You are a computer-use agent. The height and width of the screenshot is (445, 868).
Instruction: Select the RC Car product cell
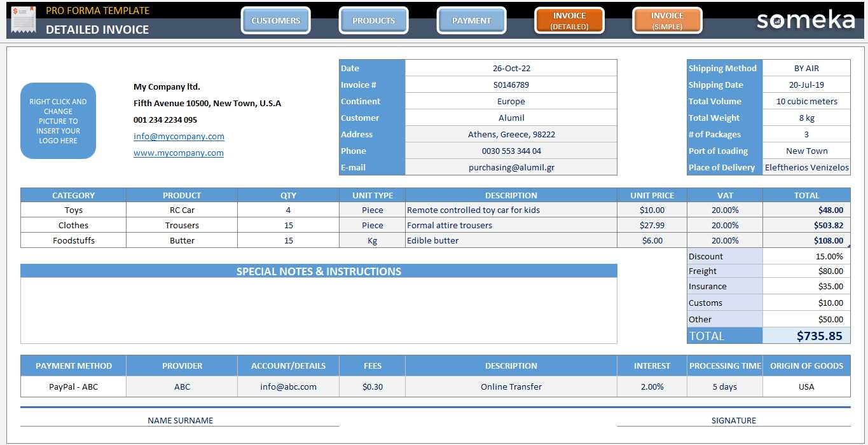[x=182, y=210]
